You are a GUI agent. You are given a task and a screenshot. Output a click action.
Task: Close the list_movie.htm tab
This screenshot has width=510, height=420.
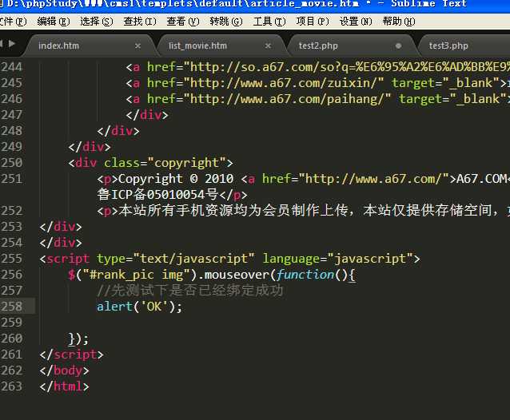[x=268, y=46]
